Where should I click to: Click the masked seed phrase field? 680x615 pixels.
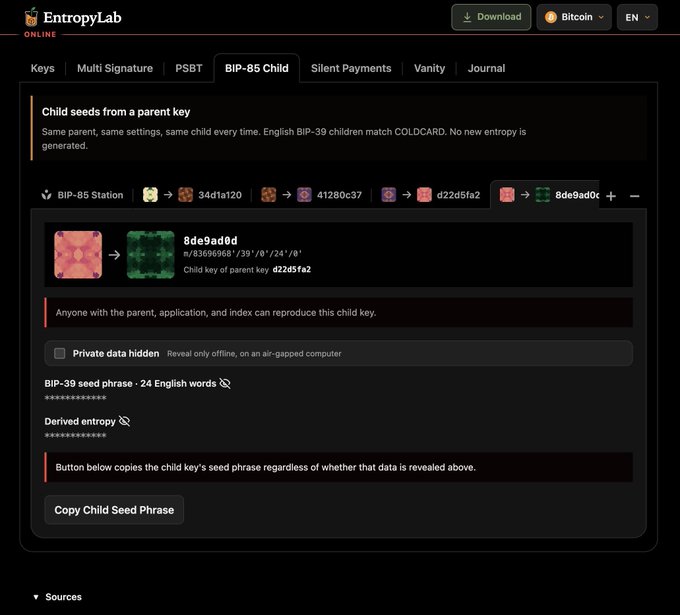[x=75, y=398]
